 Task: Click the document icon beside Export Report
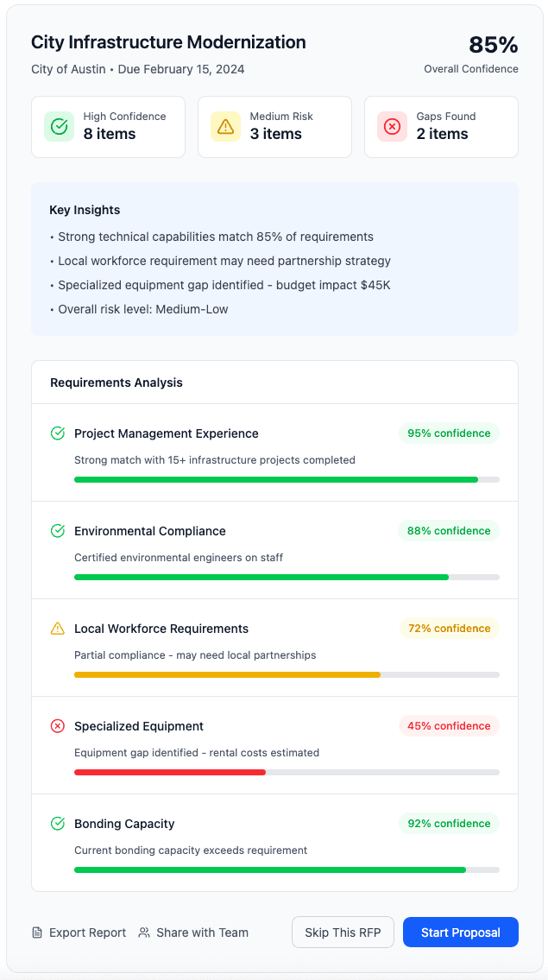click(35, 933)
